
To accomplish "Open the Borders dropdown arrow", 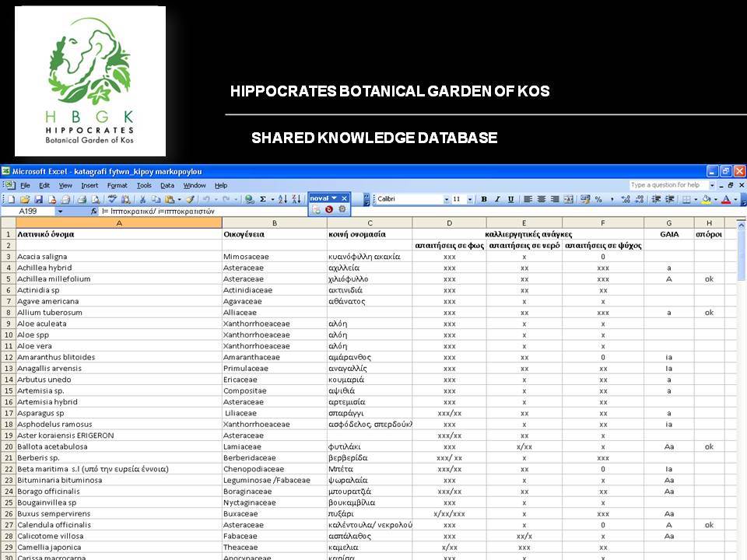I will coord(696,199).
